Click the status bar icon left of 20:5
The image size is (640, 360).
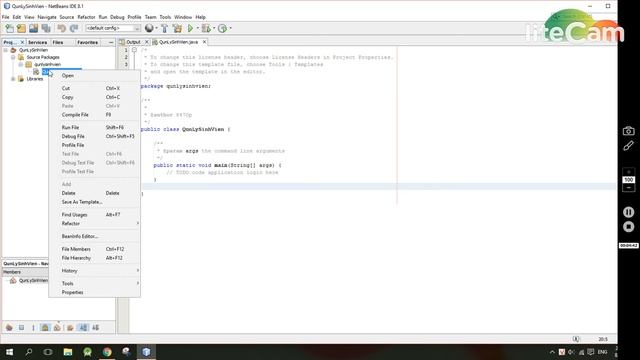[576, 339]
